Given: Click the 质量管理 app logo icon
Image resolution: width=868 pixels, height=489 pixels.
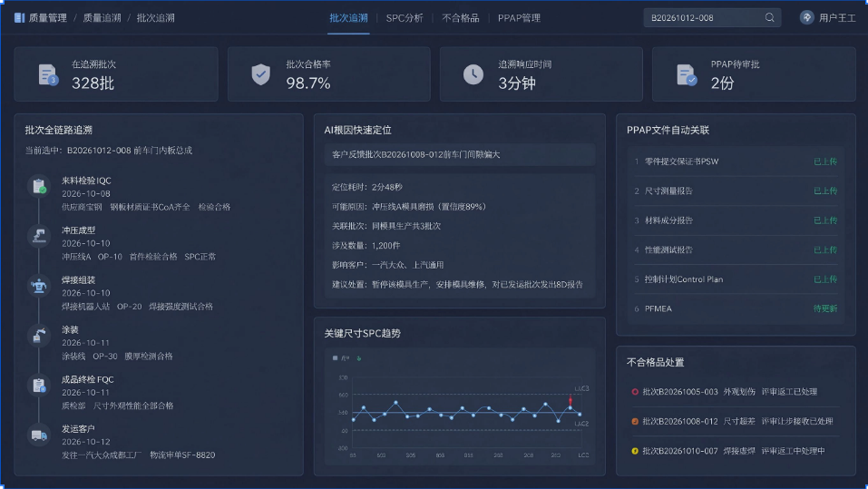Looking at the screenshot, I should [19, 18].
